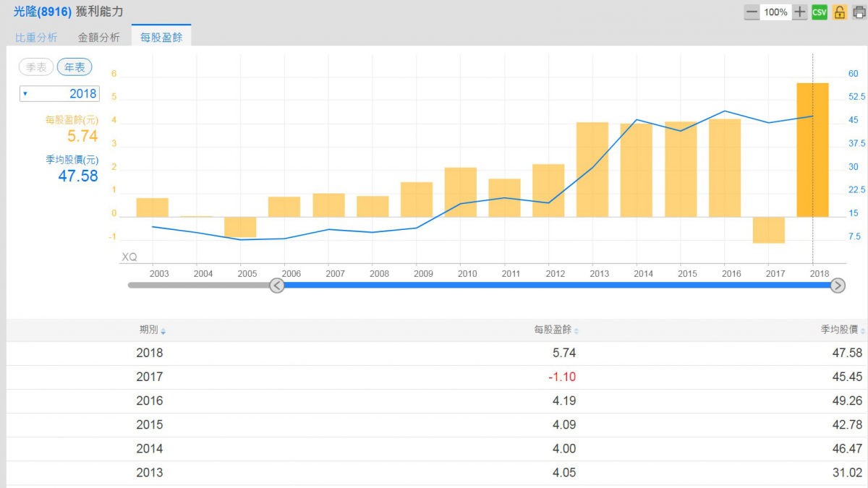Click the negative 2017 bar in chart
The width and height of the screenshot is (868, 488).
(769, 230)
